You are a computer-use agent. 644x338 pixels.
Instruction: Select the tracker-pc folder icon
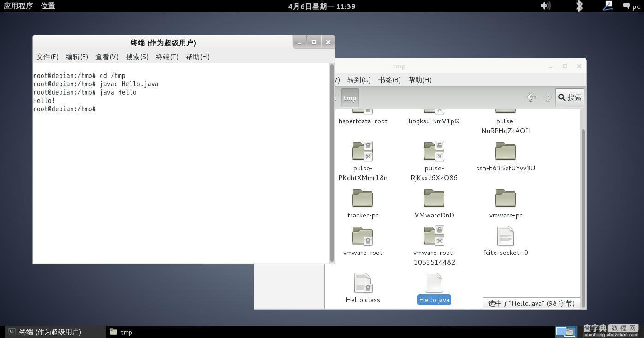[363, 198]
